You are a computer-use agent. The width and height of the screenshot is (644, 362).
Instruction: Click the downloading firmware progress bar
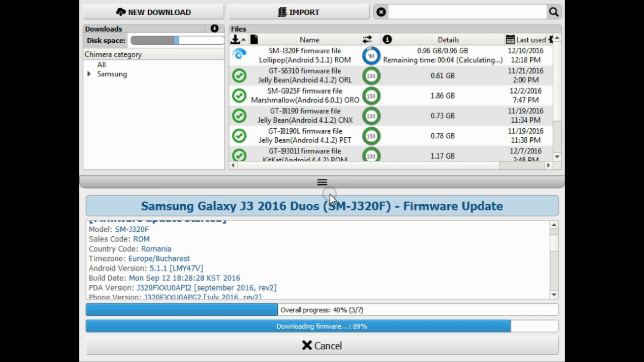tap(322, 326)
